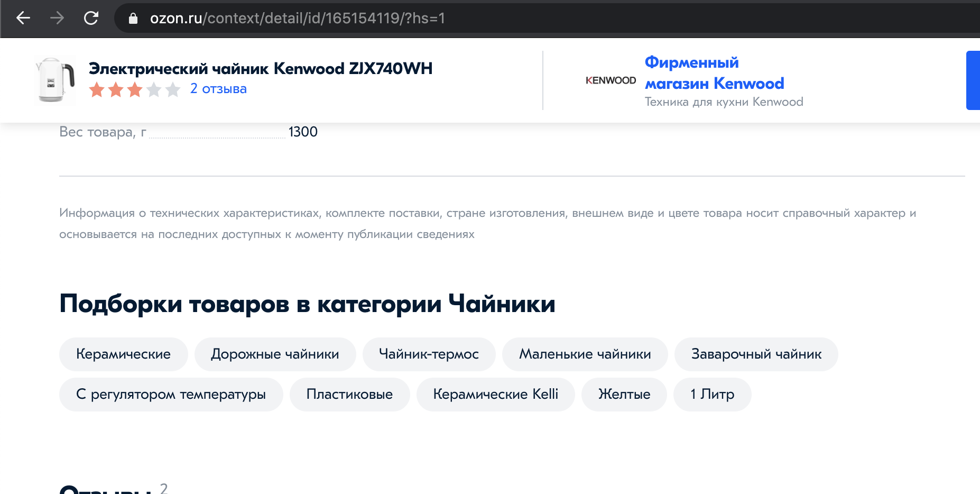Select the 'Пластиковые' category chip
980x494 pixels.
pyautogui.click(x=349, y=395)
